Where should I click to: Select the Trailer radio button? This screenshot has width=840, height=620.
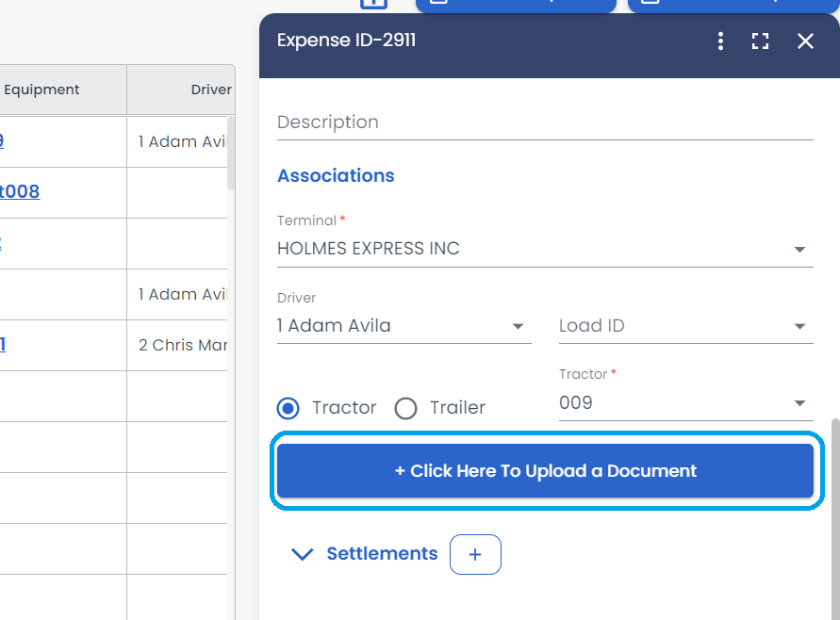point(406,409)
